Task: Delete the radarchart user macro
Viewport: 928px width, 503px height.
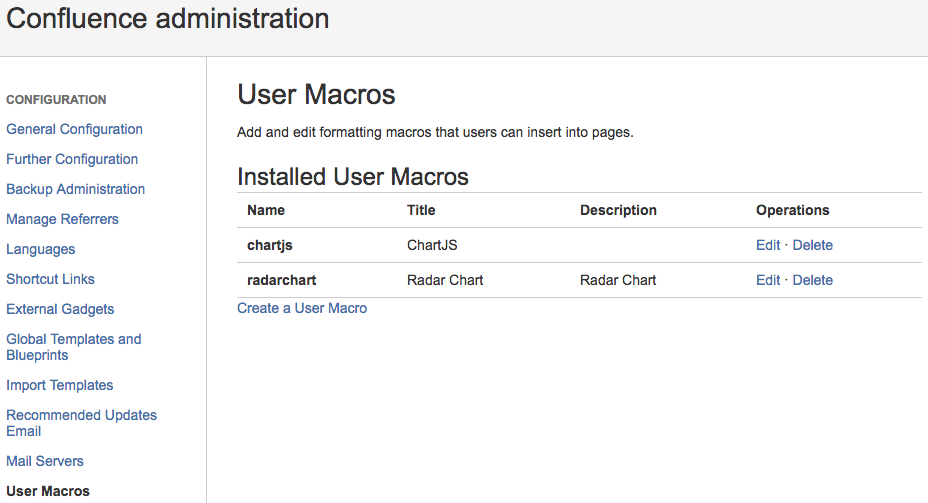Action: coord(812,280)
